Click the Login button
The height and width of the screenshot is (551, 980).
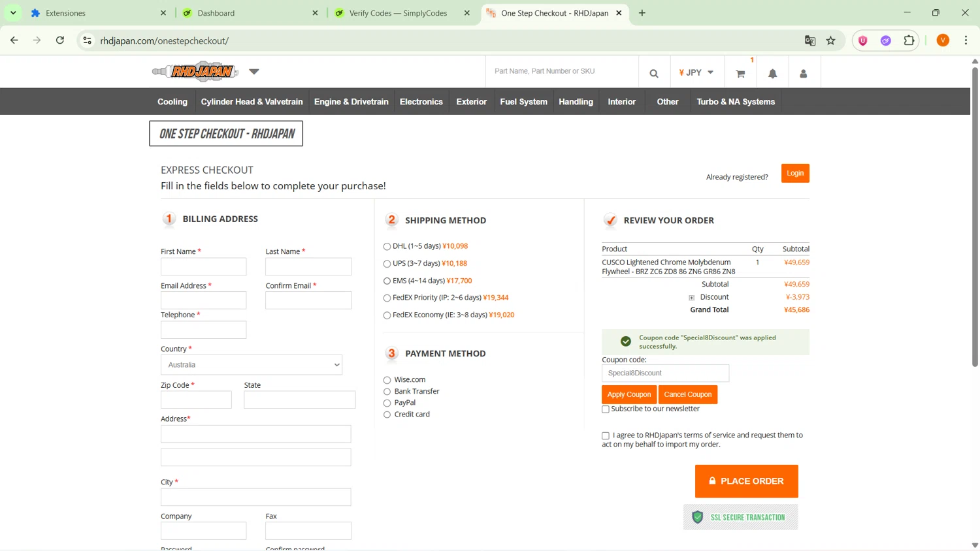[x=795, y=173]
